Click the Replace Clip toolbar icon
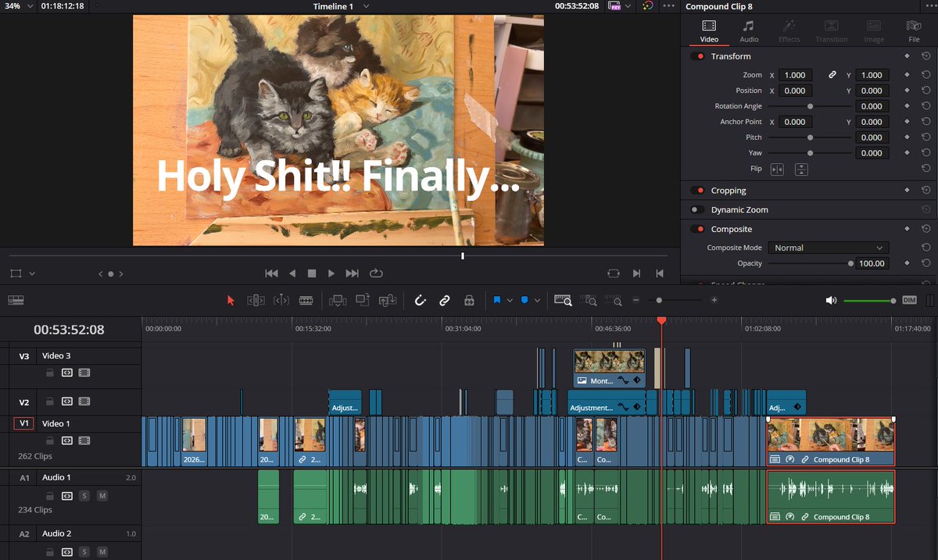 pyautogui.click(x=388, y=300)
